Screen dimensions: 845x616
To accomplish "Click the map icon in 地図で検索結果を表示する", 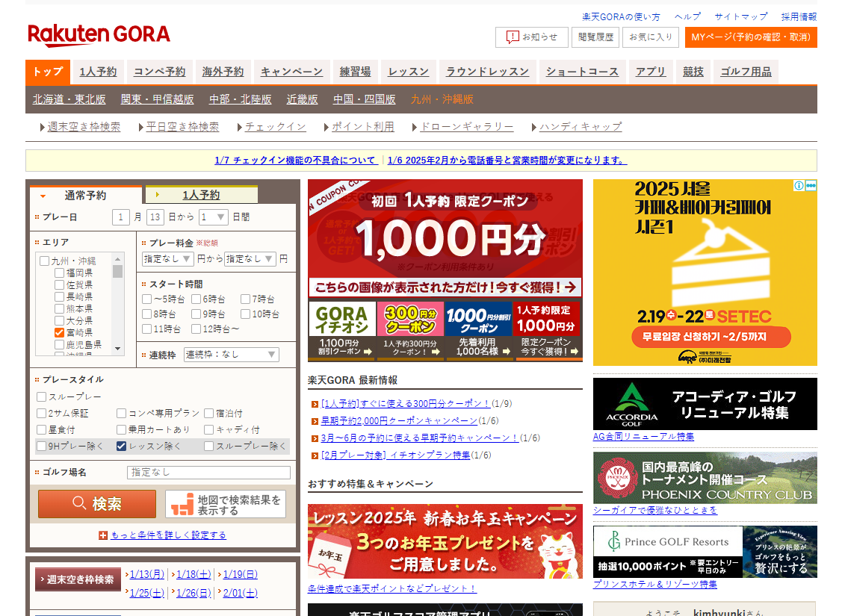I will click(x=182, y=504).
